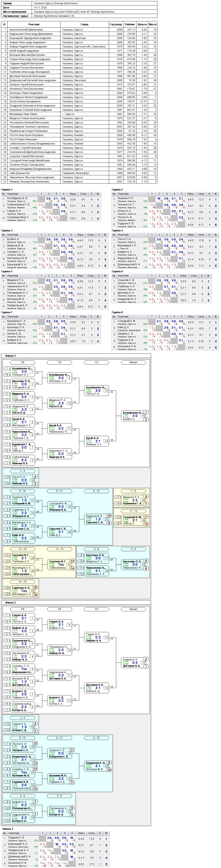Click the Дельта column header
The height and width of the screenshot is (868, 221).
coord(142,25)
